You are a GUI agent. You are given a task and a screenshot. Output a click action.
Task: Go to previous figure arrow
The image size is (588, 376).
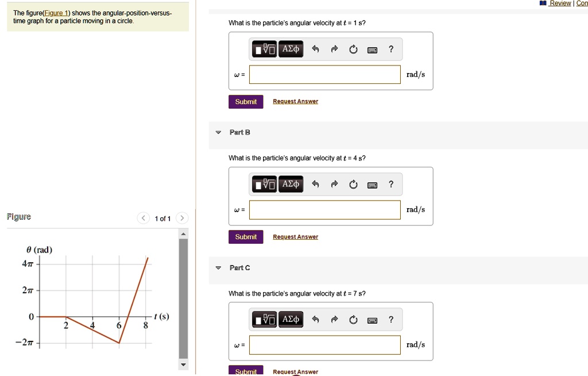(x=144, y=218)
